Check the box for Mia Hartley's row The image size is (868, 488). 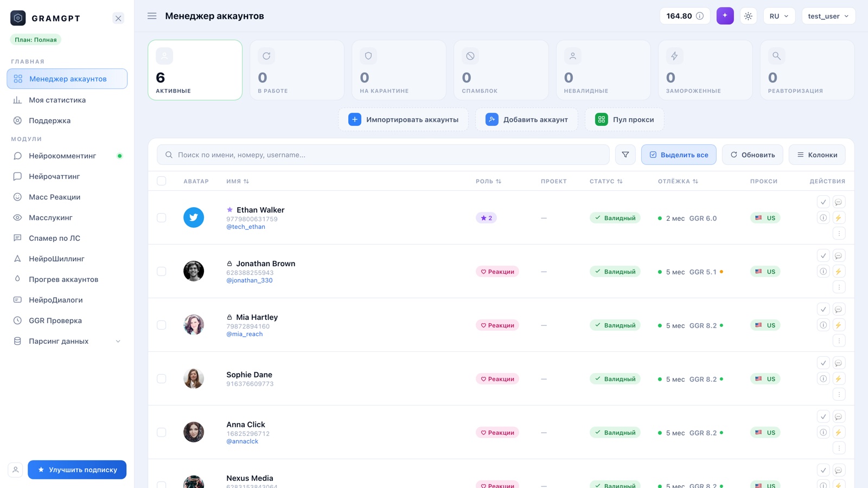(162, 325)
